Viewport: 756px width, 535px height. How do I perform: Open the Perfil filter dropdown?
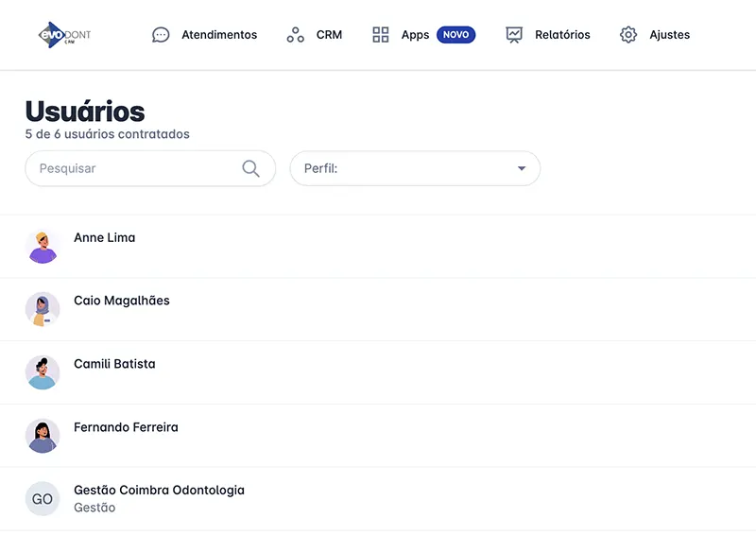(x=414, y=168)
